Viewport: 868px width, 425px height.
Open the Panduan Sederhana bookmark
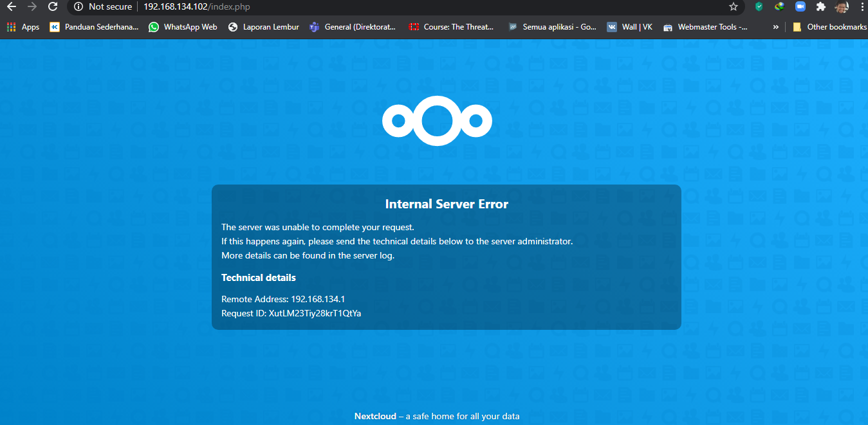[94, 27]
